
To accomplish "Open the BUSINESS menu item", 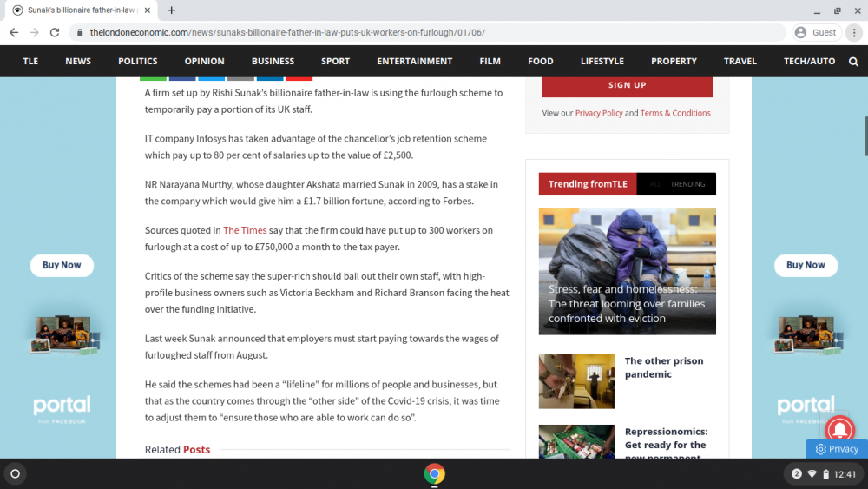I will (273, 62).
